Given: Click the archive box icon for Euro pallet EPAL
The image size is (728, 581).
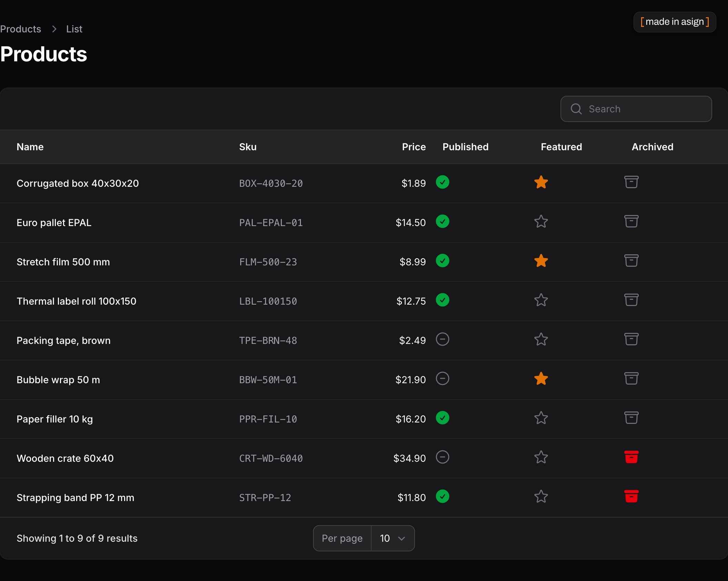Looking at the screenshot, I should click(631, 221).
